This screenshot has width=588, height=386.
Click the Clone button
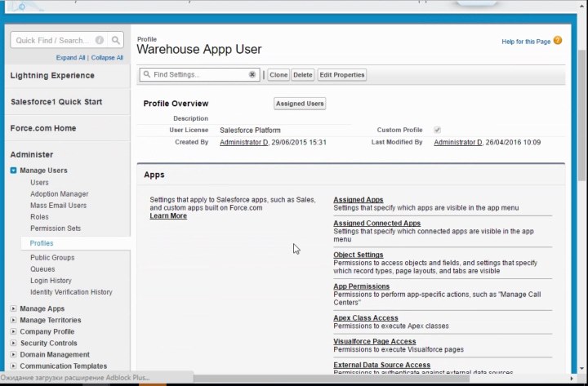click(278, 74)
